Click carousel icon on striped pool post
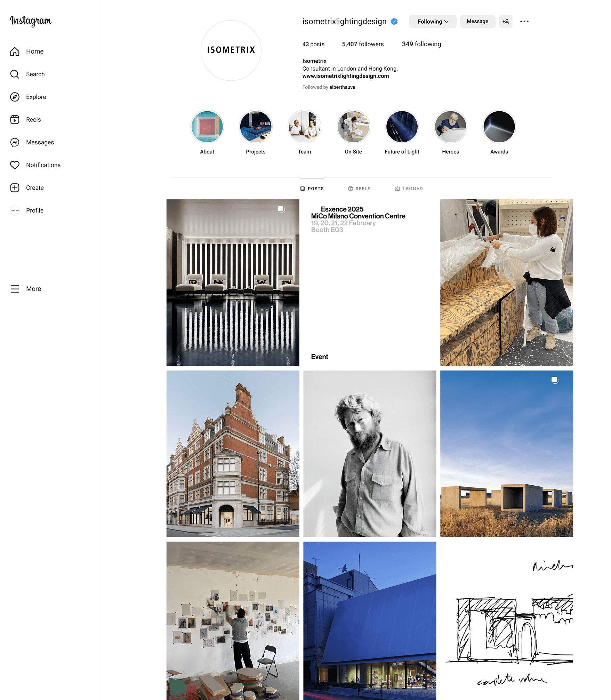Image resolution: width=611 pixels, height=700 pixels. coord(281,209)
